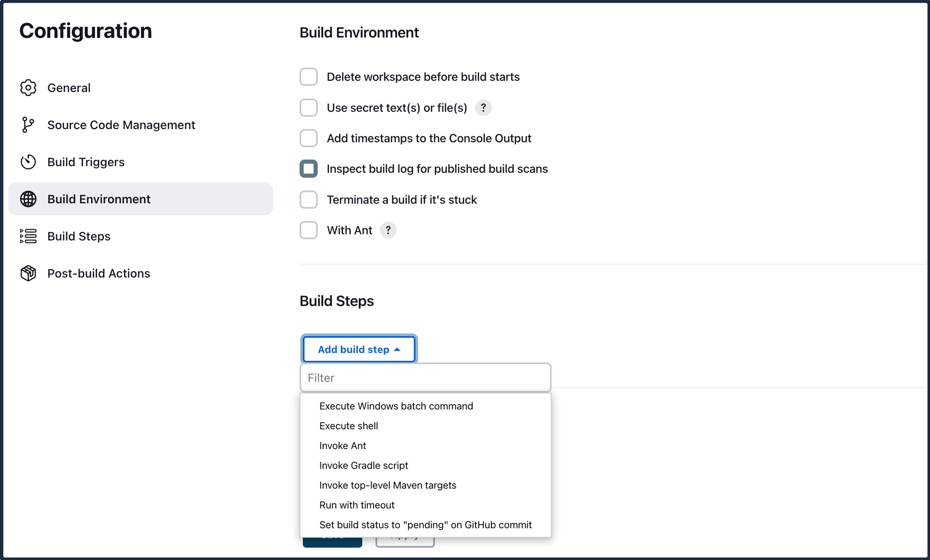The width and height of the screenshot is (930, 560).
Task: Click the Build Triggers clock icon
Action: pyautogui.click(x=28, y=162)
